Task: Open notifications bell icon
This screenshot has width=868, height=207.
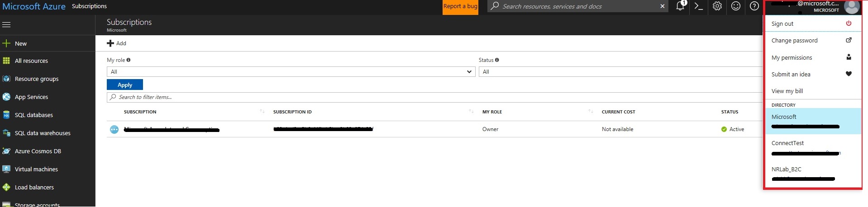Action: (x=680, y=6)
